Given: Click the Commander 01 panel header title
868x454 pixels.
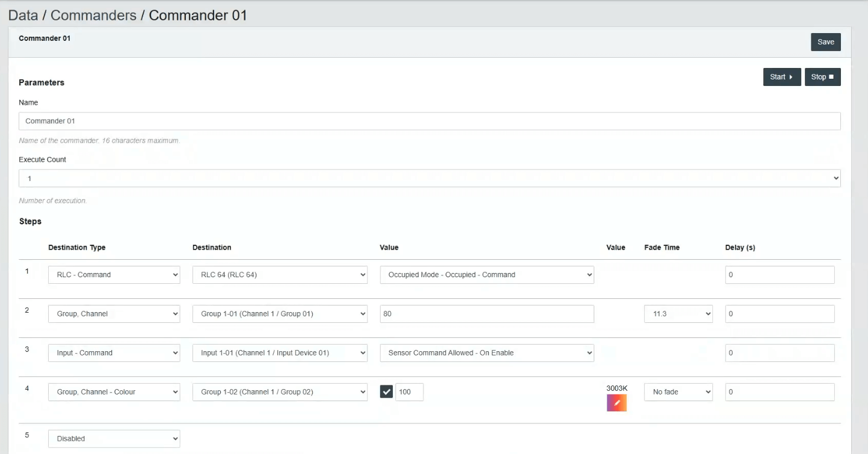Looking at the screenshot, I should click(45, 38).
